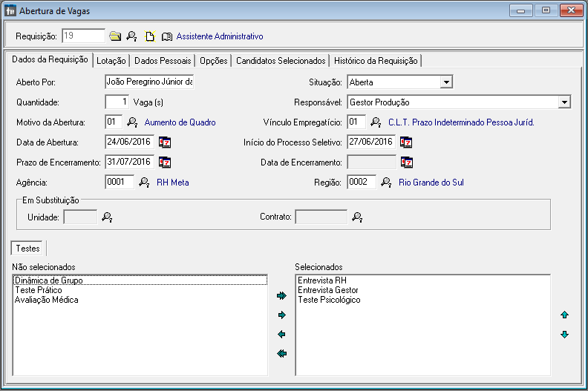588x391 pixels.
Task: Click the open folder icon beside Requisição
Action: tap(115, 36)
